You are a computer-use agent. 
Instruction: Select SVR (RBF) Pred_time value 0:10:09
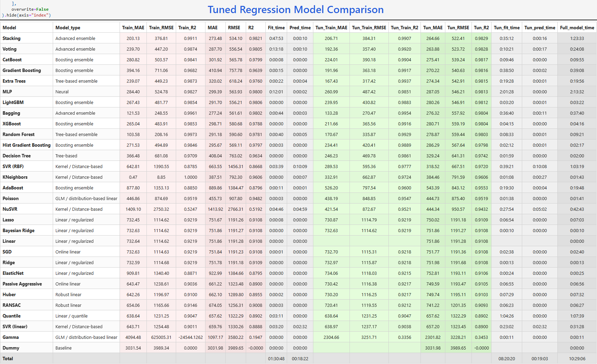(x=300, y=166)
